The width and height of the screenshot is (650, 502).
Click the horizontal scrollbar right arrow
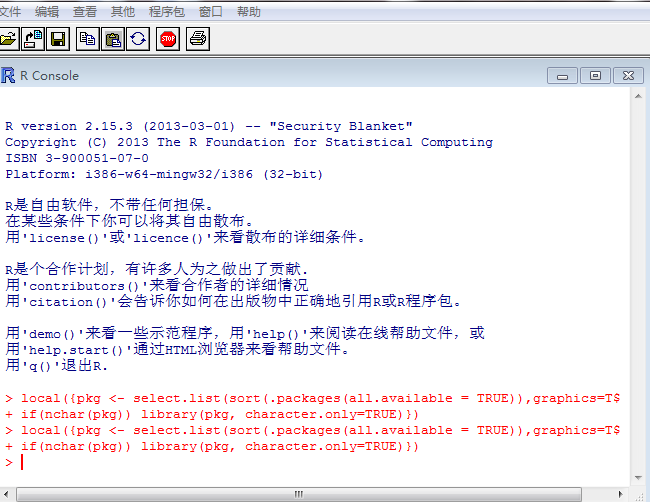coord(621,494)
